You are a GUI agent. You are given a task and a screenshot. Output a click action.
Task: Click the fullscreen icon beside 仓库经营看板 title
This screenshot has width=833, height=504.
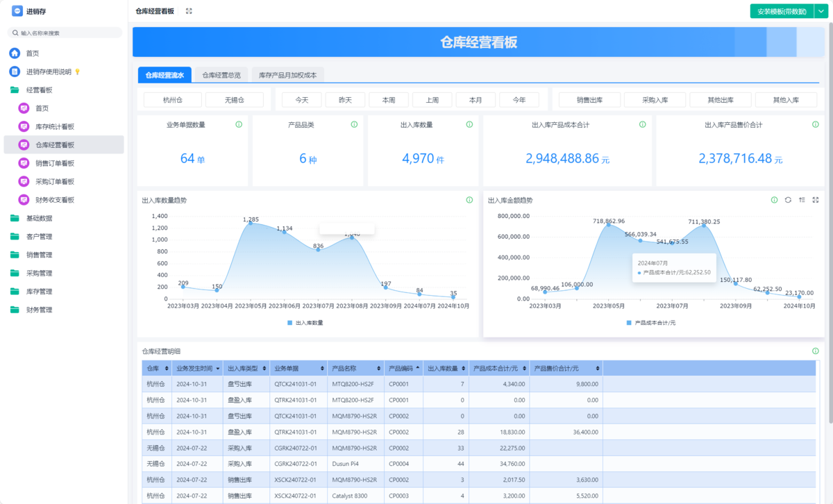(189, 11)
